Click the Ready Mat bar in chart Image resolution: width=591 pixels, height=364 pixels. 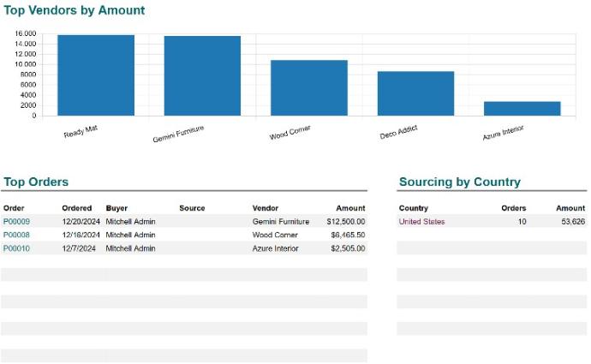pos(96,75)
